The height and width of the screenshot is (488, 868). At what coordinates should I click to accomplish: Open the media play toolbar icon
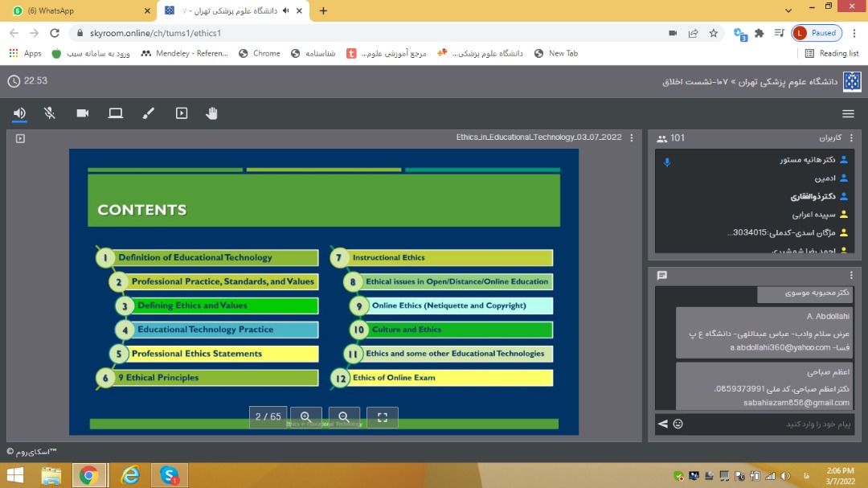(182, 113)
